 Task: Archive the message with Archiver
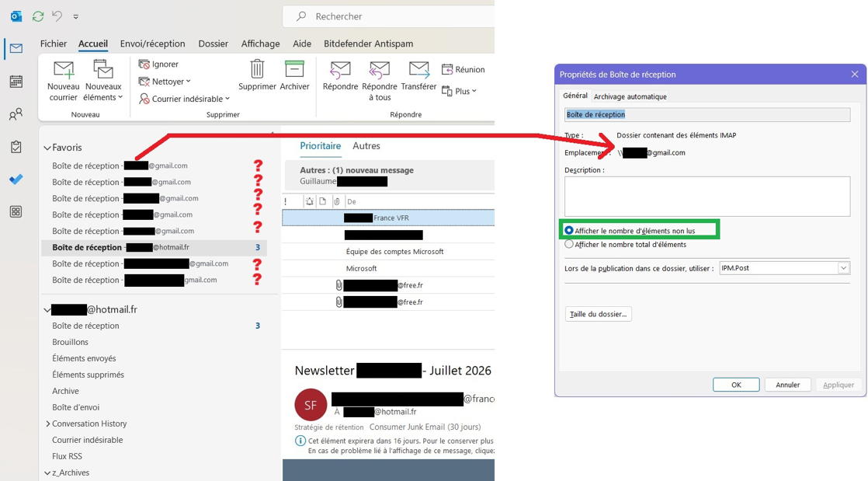(294, 75)
